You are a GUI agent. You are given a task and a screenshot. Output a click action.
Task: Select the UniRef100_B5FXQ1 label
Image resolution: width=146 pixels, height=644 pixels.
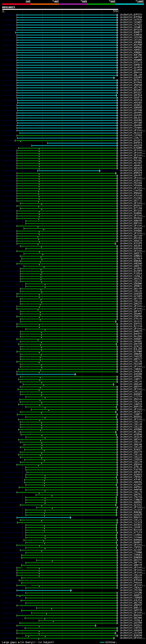[x=131, y=158]
